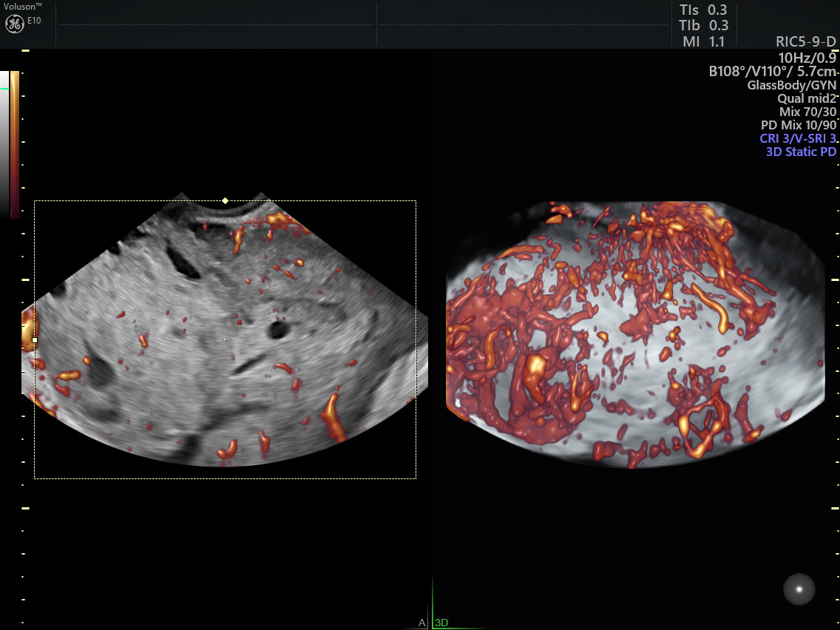Click the grayscale map bar
The width and height of the screenshot is (840, 630).
coord(4,144)
